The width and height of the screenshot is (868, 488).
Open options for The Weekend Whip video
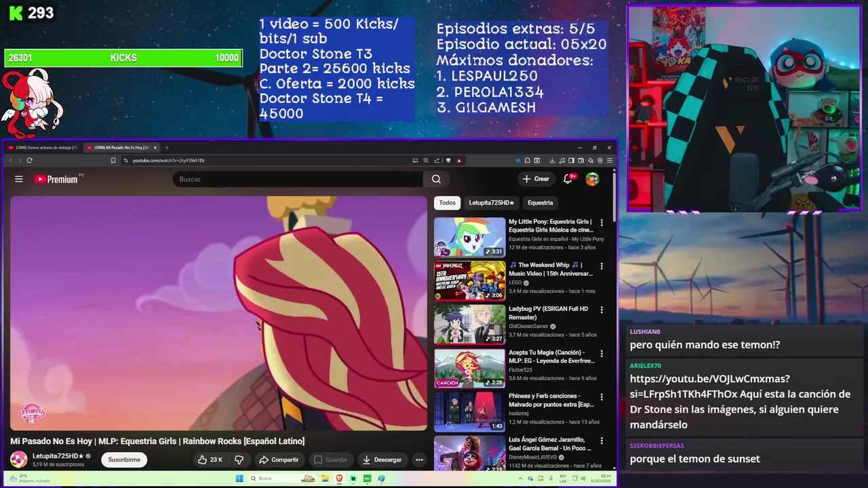tap(601, 266)
